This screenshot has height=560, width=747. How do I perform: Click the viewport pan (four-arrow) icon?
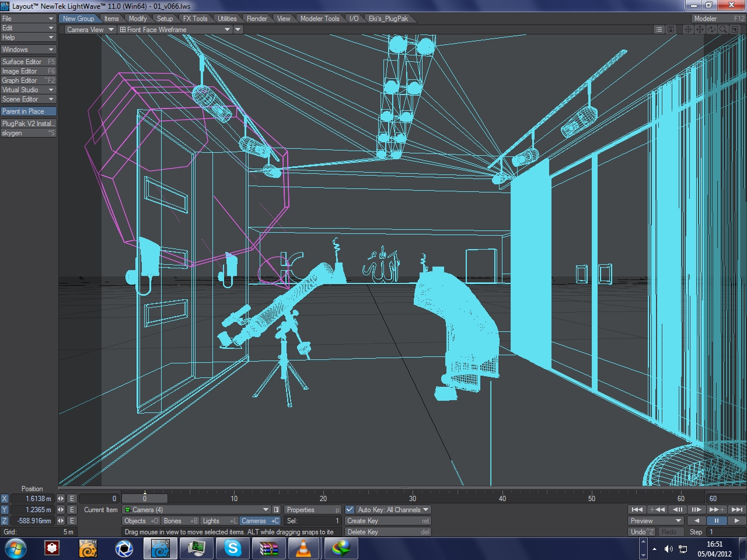(700, 29)
